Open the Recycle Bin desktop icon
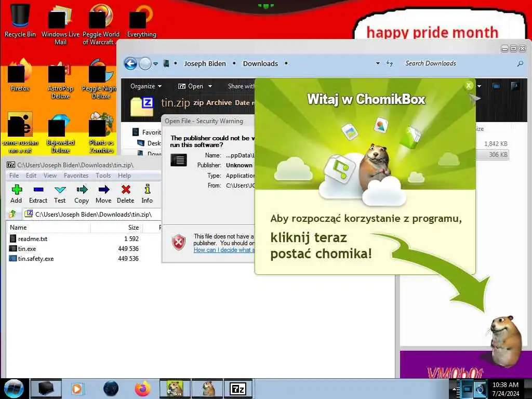 point(20,20)
